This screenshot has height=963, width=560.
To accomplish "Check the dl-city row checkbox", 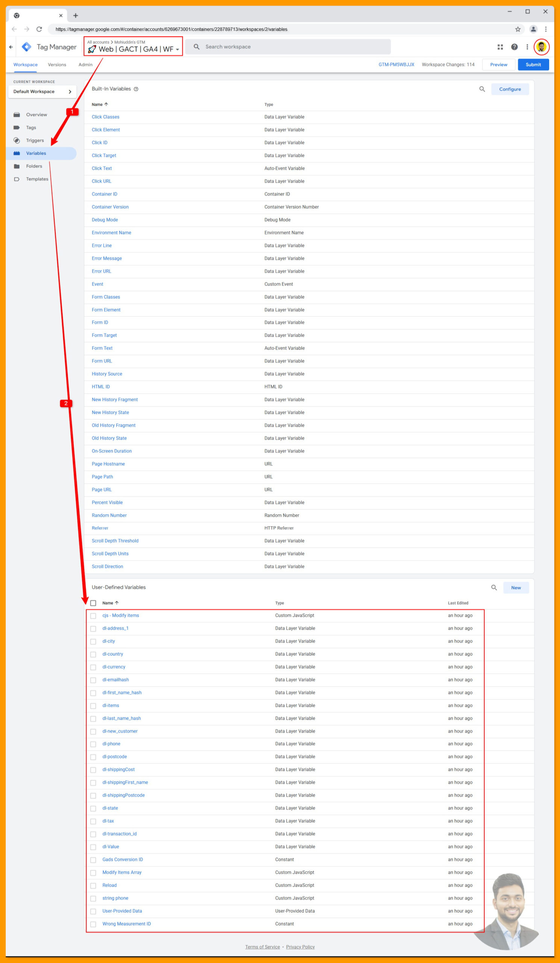I will (93, 642).
